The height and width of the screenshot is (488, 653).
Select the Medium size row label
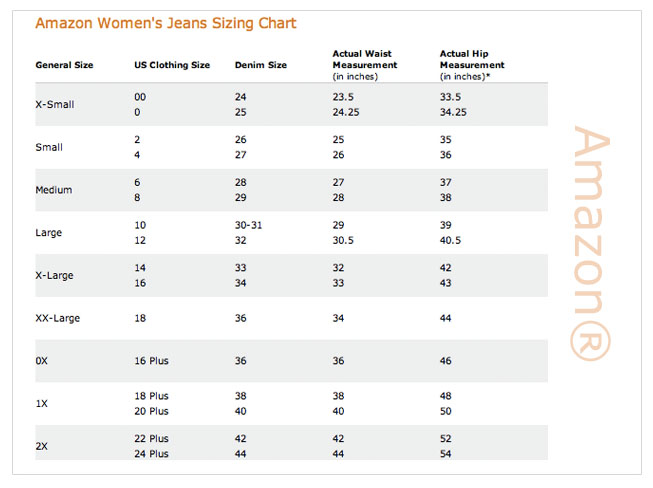(x=54, y=190)
